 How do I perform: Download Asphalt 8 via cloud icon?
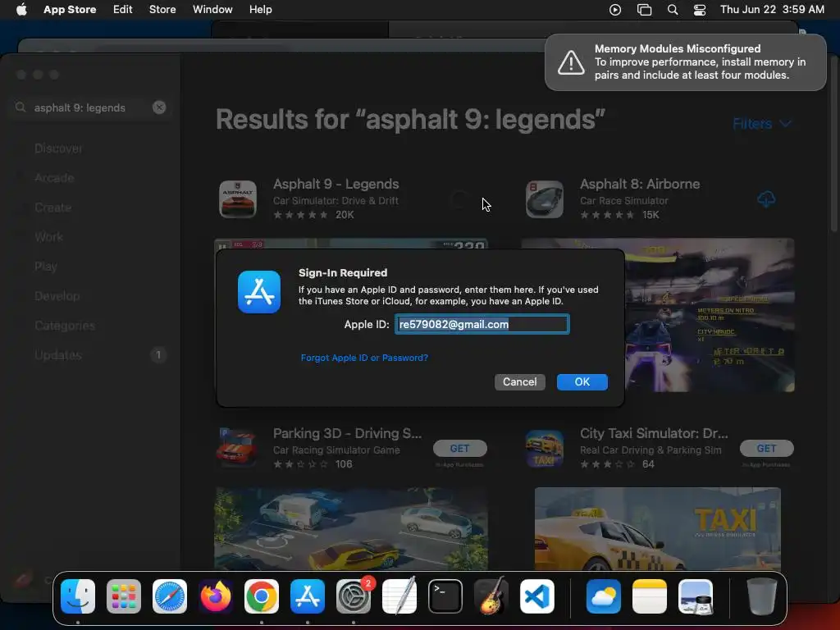click(766, 199)
